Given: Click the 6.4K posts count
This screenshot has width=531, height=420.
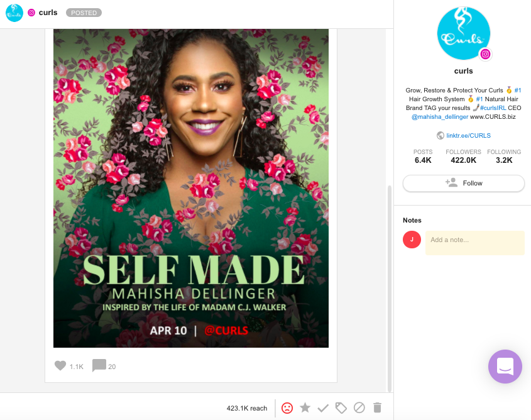Looking at the screenshot, I should (423, 160).
